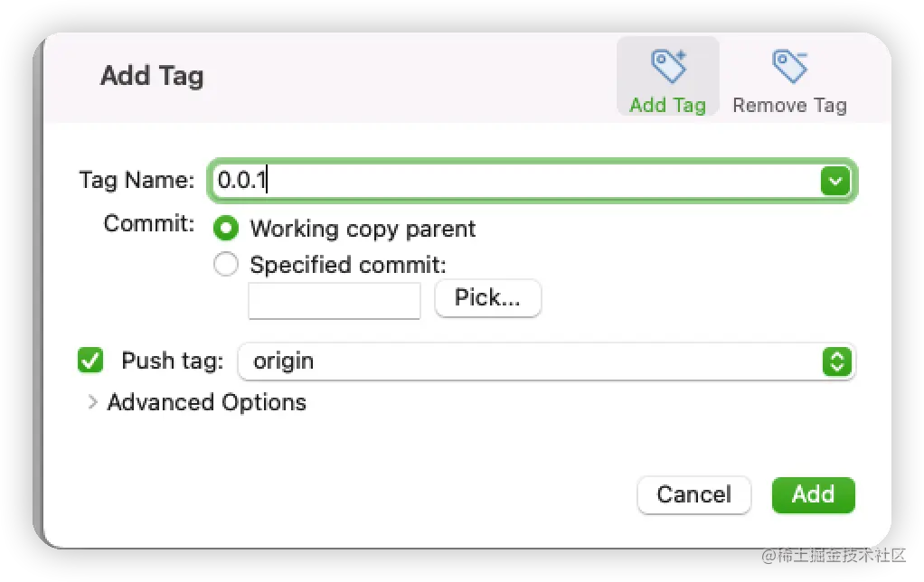Screen dimensions: 924x582
Task: Uncheck the Push tag checkbox
Action: click(x=91, y=361)
